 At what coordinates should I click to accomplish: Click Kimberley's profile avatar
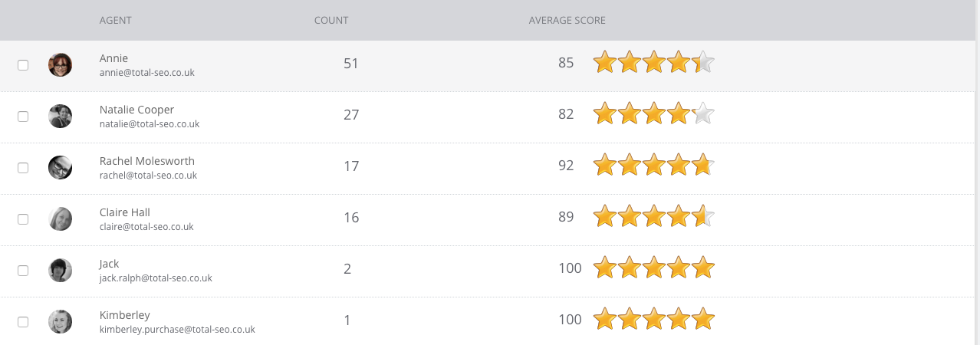[x=60, y=322]
